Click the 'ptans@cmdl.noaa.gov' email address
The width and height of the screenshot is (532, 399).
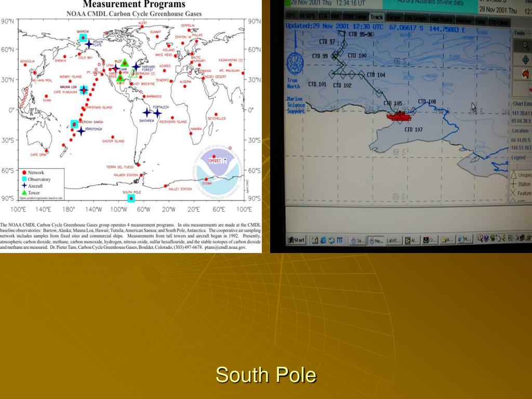[225, 247]
